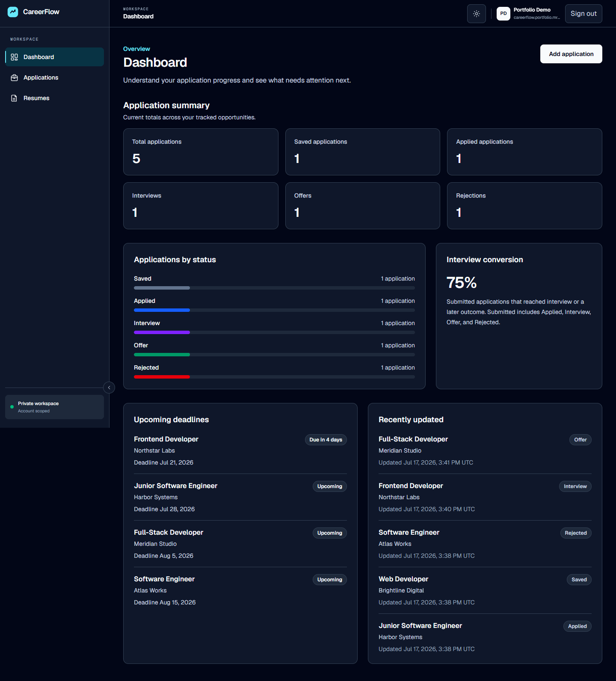Click the Applications briefcase icon
Screen dimensions: 616x681
coord(14,77)
